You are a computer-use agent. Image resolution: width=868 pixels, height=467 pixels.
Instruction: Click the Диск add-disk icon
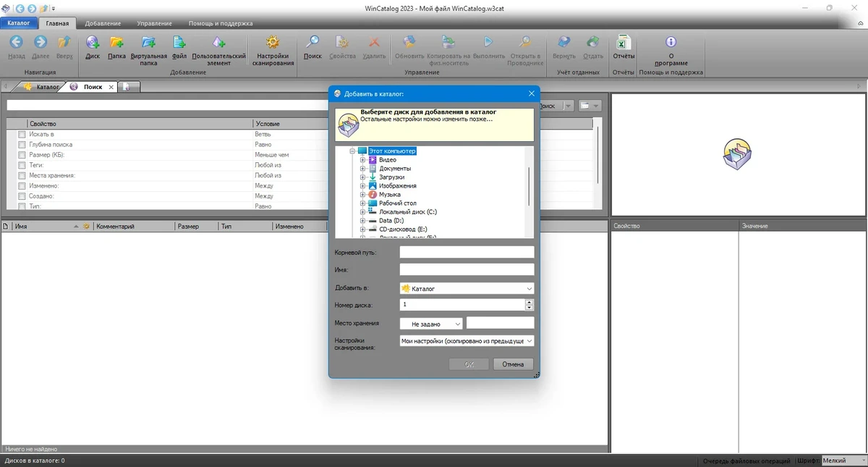coord(93,42)
